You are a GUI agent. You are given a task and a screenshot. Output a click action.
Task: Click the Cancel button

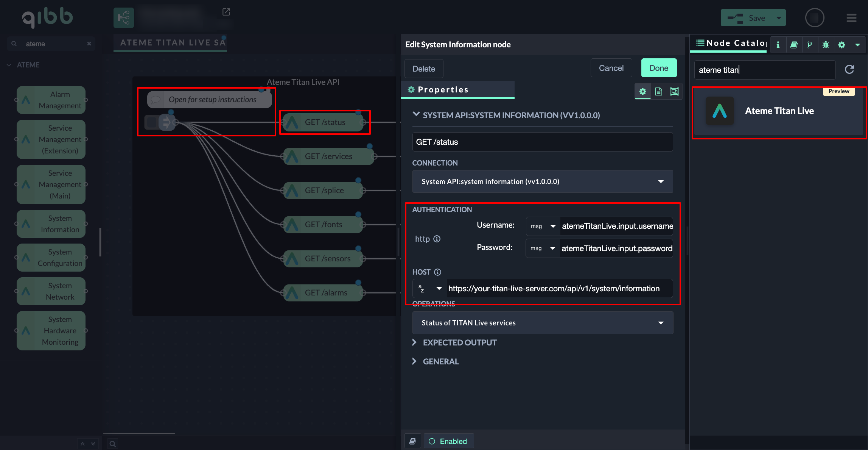pos(611,68)
